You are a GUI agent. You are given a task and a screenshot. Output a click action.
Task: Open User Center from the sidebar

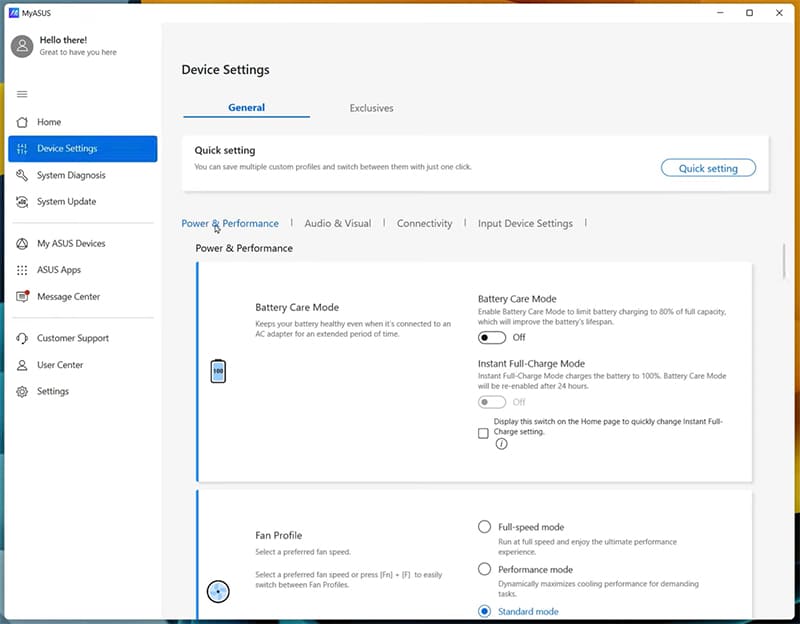(60, 365)
